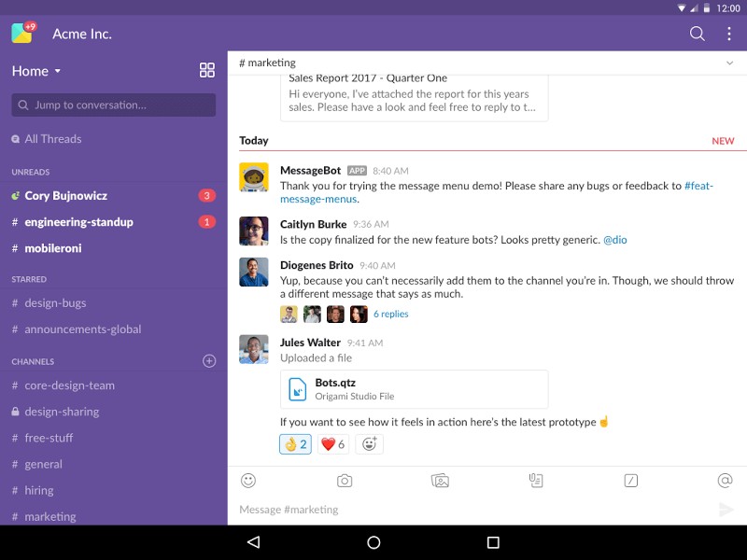Expand the #marketing channel header details

[729, 63]
